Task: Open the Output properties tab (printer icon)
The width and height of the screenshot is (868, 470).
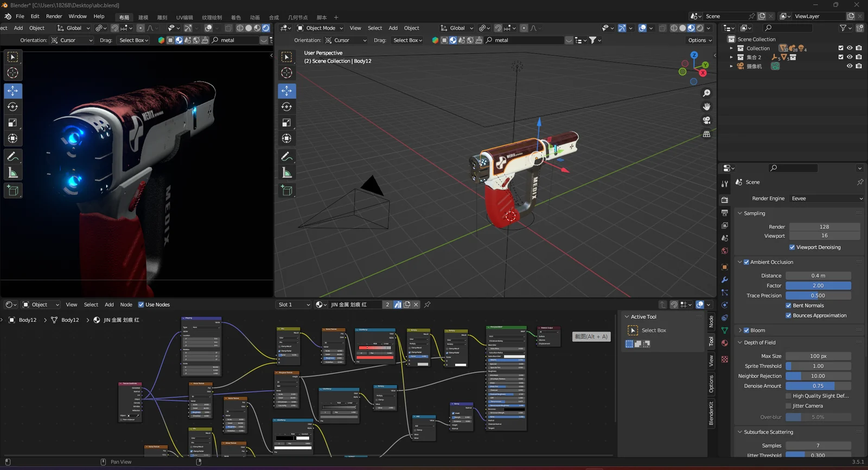Action: click(725, 213)
